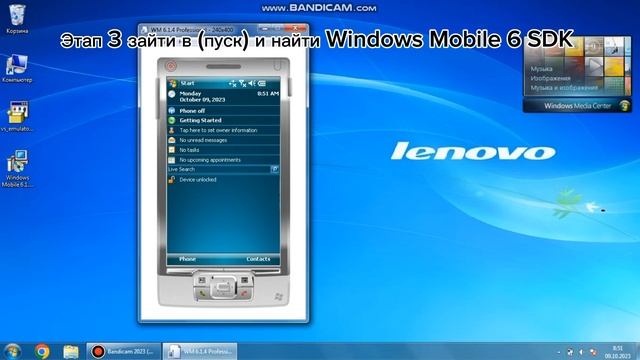Tap the clock icon beside Monday date

click(x=172, y=95)
